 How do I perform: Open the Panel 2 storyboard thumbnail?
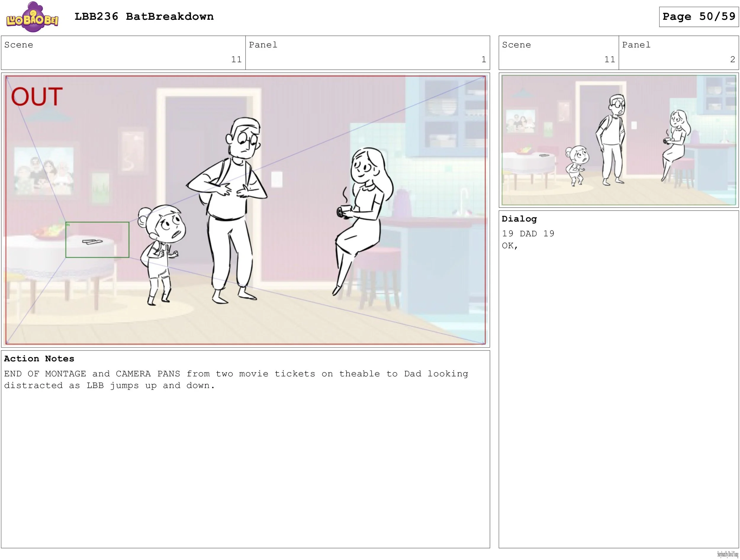pos(618,140)
